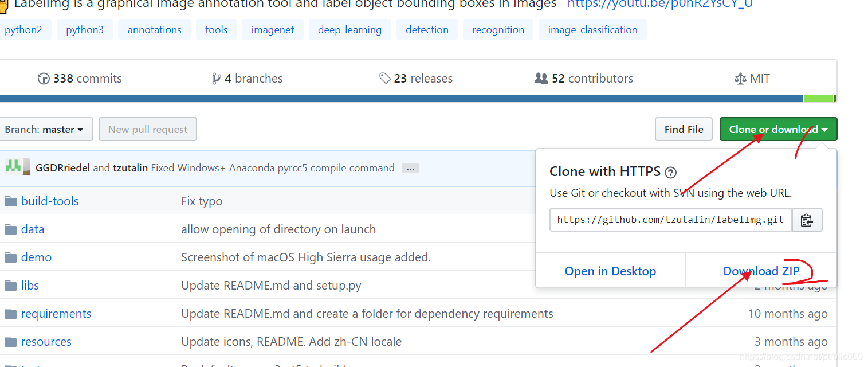The width and height of the screenshot is (868, 367).
Task: Open the build-tools folder
Action: [x=49, y=201]
